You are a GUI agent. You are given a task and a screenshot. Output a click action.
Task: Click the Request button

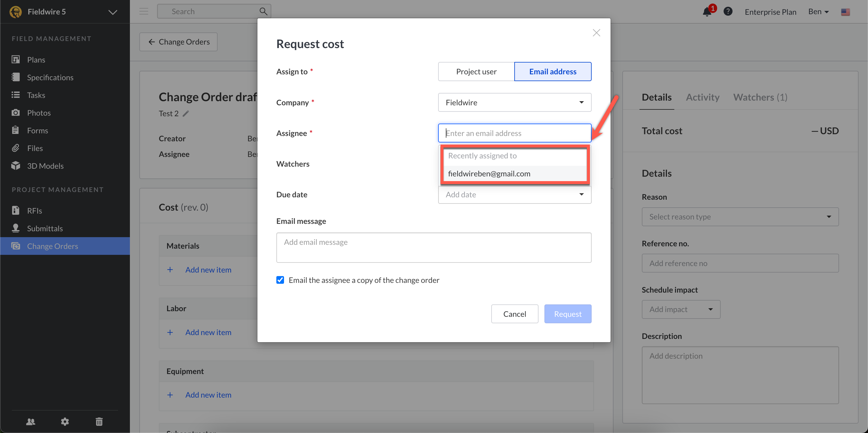[x=567, y=314]
